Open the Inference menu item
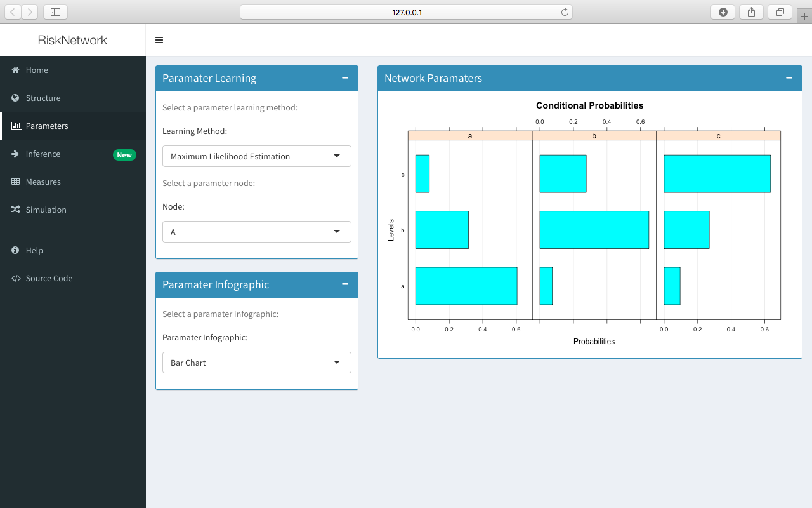This screenshot has height=508, width=812. coord(73,154)
